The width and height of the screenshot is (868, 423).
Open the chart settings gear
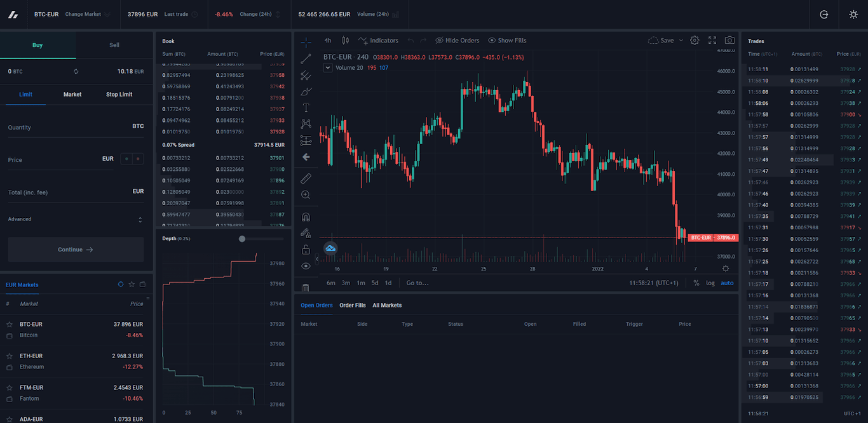(695, 40)
